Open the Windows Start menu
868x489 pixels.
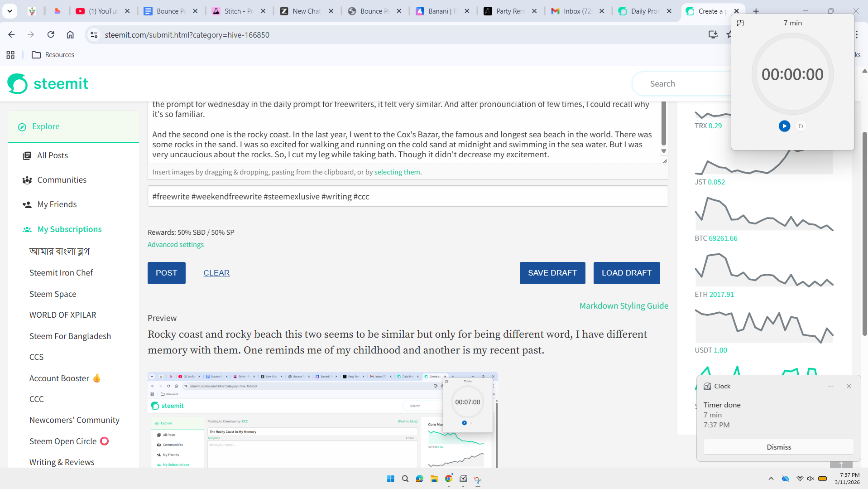391,479
